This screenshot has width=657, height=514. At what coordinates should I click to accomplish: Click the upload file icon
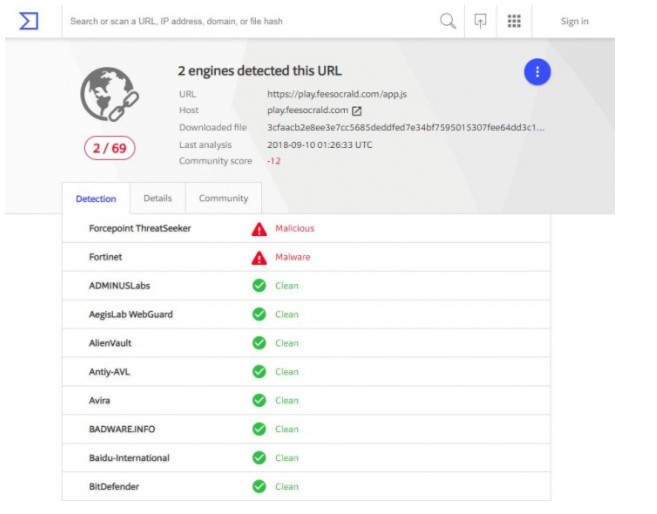tap(480, 21)
